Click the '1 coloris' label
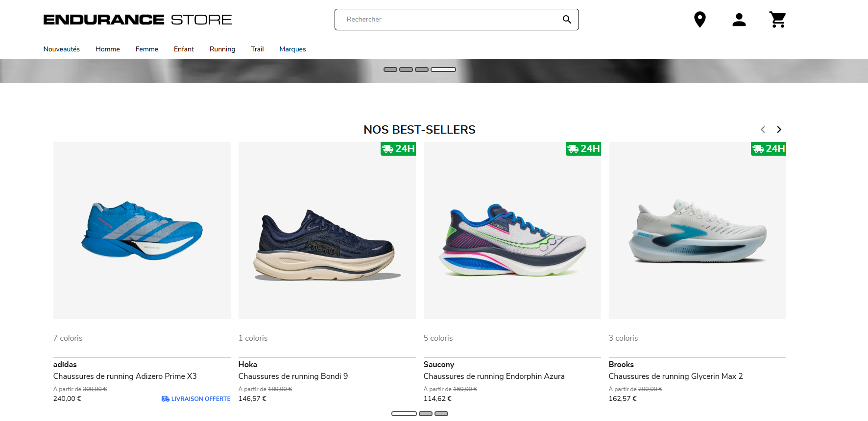Image resolution: width=868 pixels, height=421 pixels. click(x=253, y=338)
